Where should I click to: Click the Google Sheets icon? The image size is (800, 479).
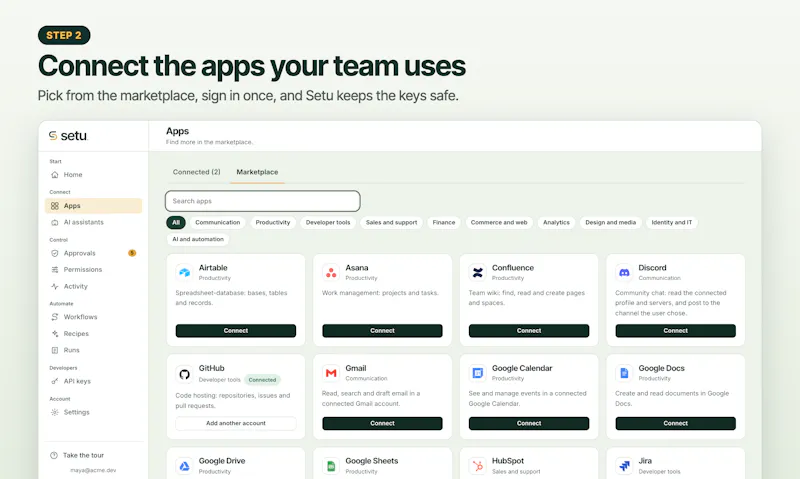click(331, 466)
